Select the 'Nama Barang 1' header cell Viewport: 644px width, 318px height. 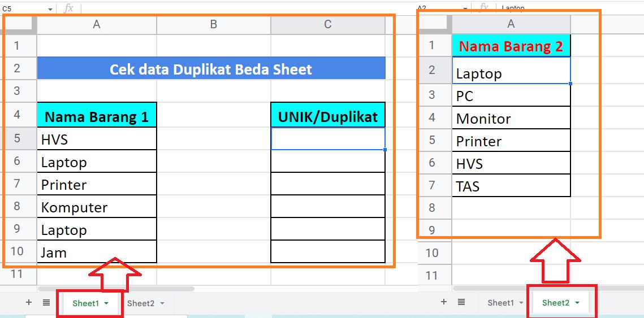point(97,115)
